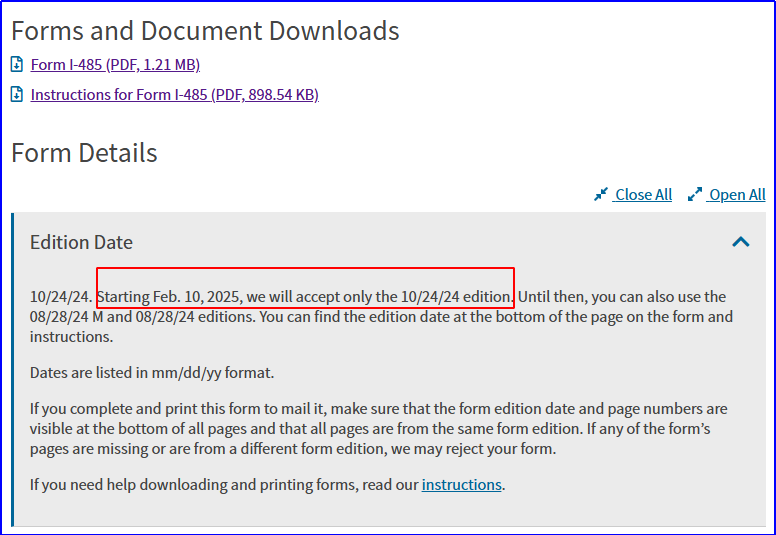Click the Edition Date accordion heading
This screenshot has height=535, width=776.
pyautogui.click(x=81, y=243)
